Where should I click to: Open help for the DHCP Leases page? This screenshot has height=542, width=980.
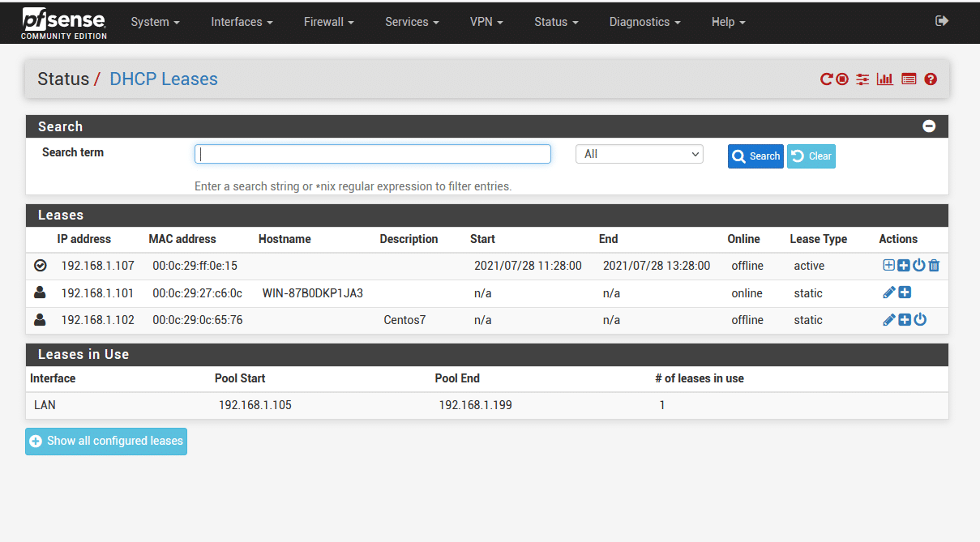coord(931,79)
